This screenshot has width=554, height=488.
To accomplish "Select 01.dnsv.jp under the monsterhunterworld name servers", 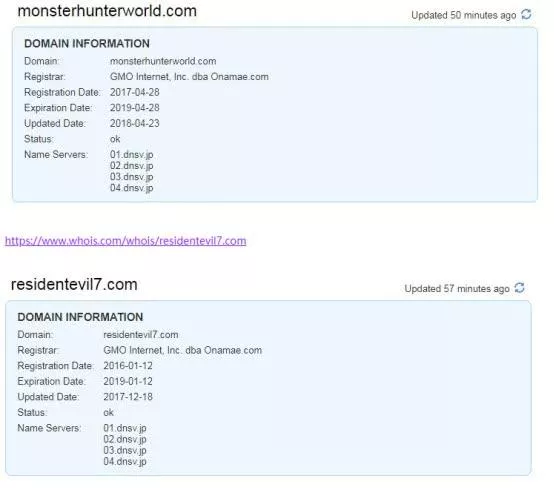I will pos(131,155).
